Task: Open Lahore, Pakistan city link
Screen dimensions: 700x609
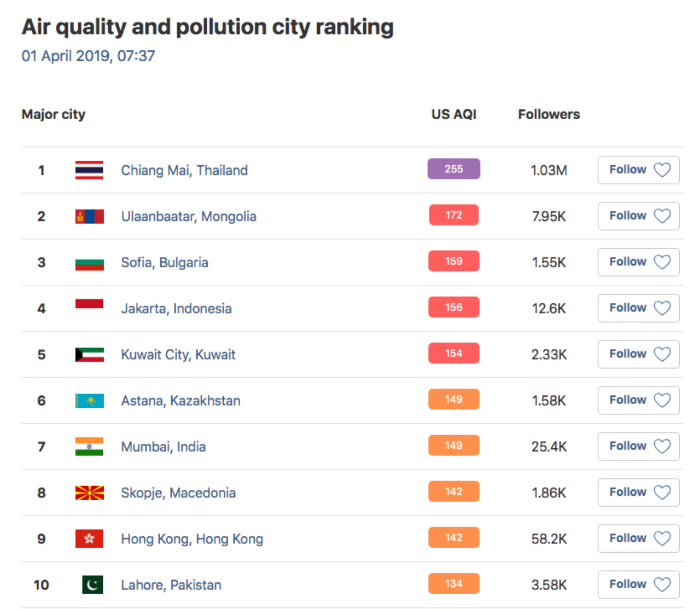Action: pyautogui.click(x=171, y=585)
